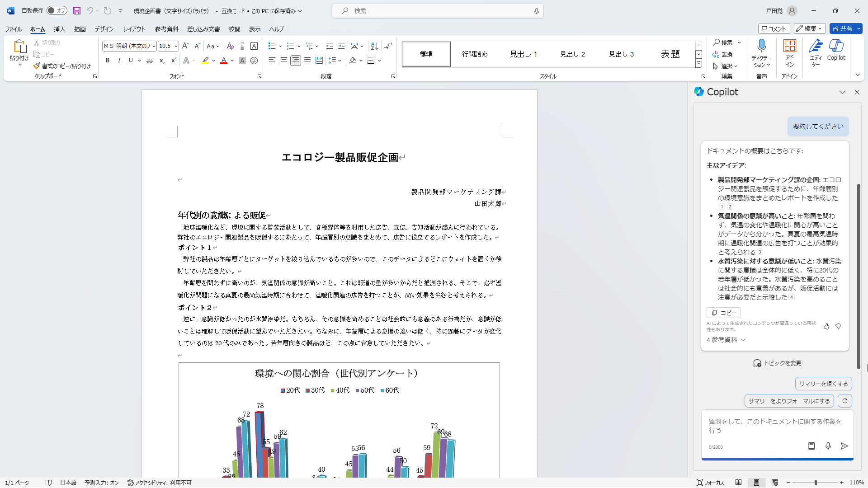Open the Add-ins icon
The height and width of the screenshot is (488, 868).
[790, 46]
